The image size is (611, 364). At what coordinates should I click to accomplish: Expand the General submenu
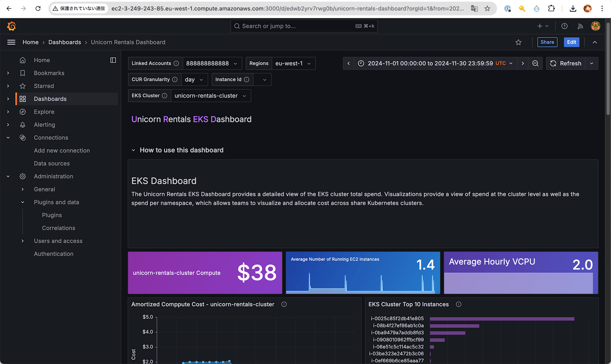click(x=23, y=189)
